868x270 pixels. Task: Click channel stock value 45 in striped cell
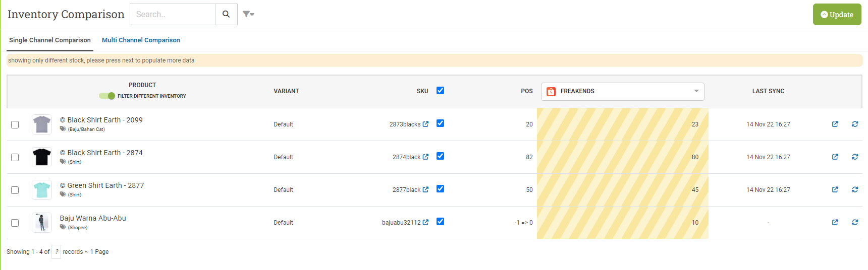pyautogui.click(x=695, y=190)
